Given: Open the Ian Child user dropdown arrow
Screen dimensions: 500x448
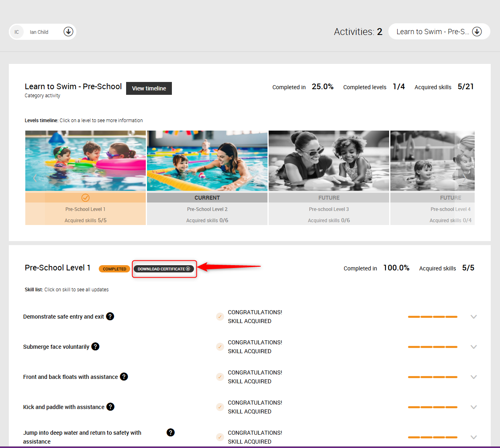Looking at the screenshot, I should (68, 32).
